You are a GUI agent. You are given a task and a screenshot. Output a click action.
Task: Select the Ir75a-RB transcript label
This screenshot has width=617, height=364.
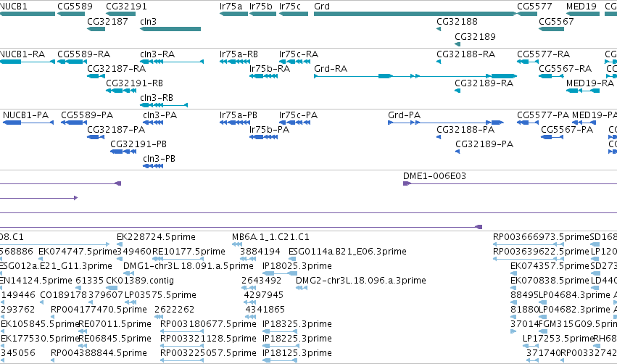coord(239,54)
